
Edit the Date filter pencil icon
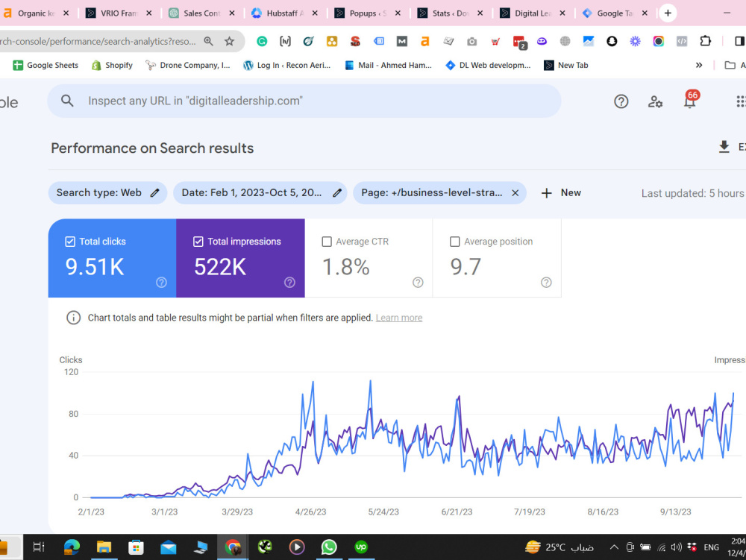pyautogui.click(x=337, y=192)
